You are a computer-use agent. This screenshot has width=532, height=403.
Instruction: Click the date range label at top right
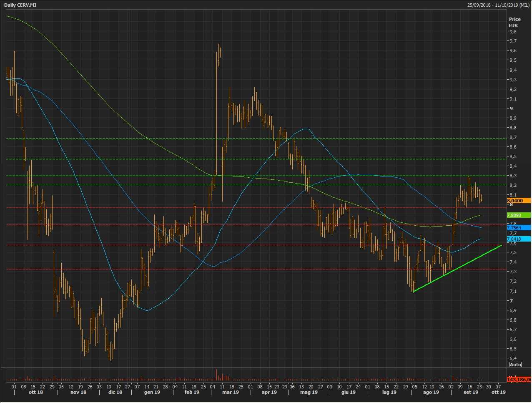[x=498, y=5]
